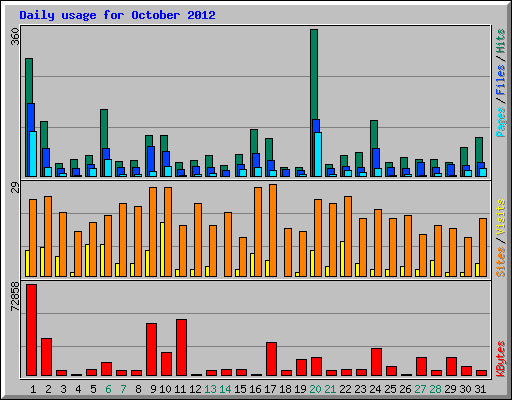Screen dimensions: 512x400
Task: Click the green hits bar for day 16
Action: coord(254,141)
